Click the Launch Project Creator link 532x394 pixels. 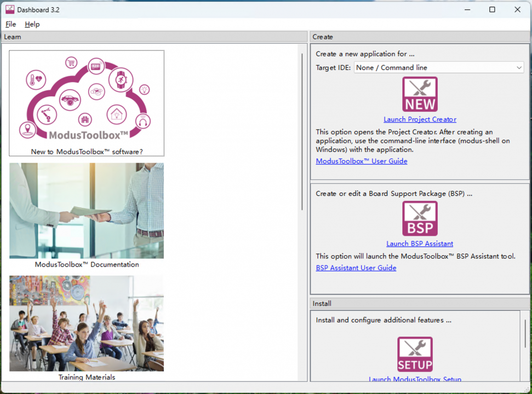coord(420,119)
